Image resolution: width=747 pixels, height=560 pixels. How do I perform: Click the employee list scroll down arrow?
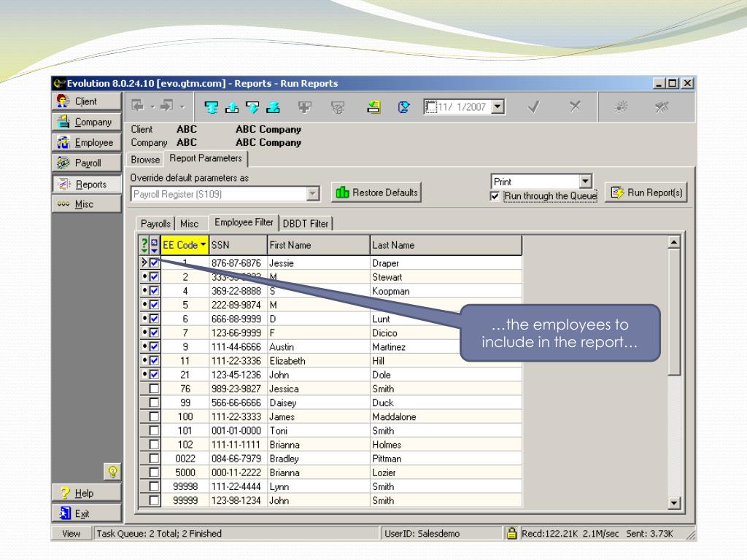(673, 502)
